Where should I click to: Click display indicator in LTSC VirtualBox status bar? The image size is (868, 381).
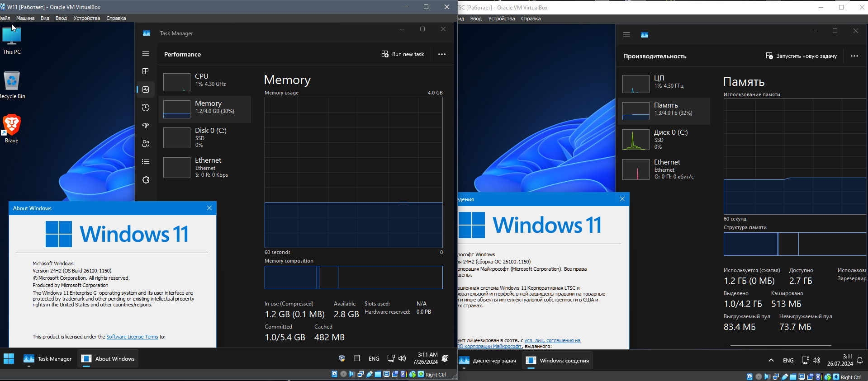pyautogui.click(x=802, y=376)
